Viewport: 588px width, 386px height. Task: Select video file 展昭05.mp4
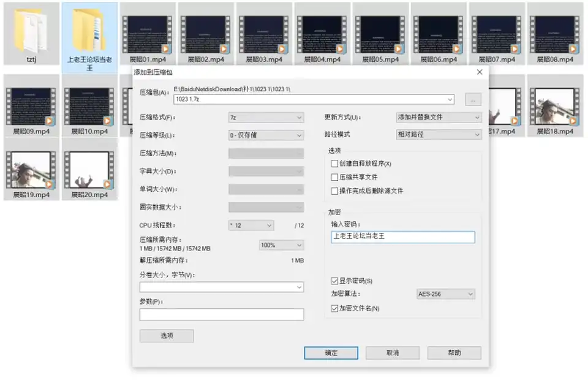click(380, 34)
